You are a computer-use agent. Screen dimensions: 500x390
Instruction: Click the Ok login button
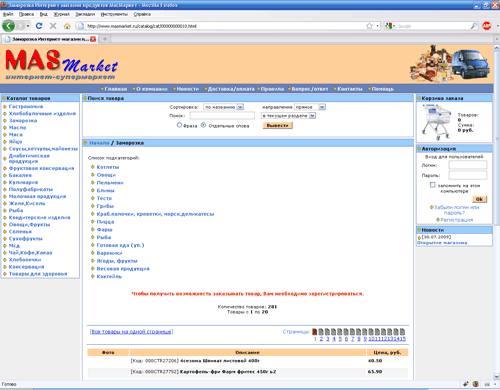pyautogui.click(x=479, y=199)
